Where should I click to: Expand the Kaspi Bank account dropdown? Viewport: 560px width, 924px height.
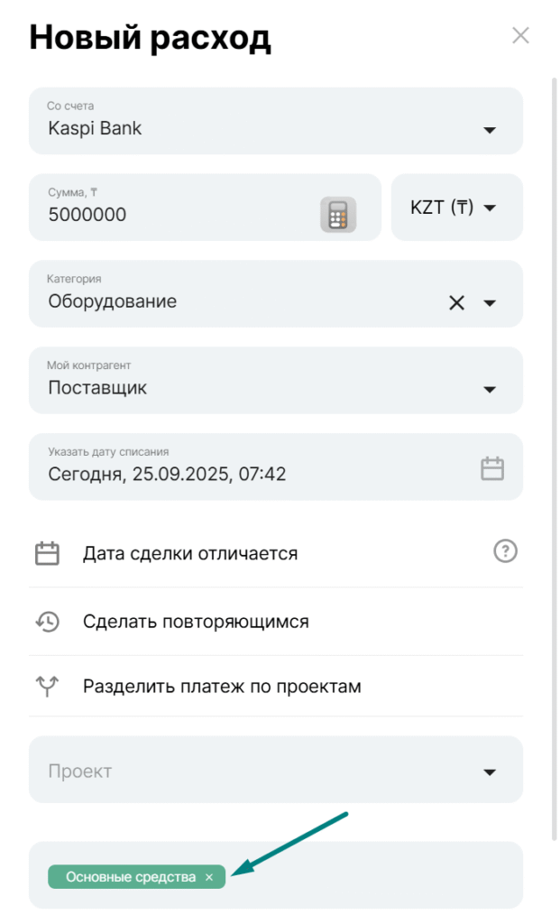click(490, 131)
